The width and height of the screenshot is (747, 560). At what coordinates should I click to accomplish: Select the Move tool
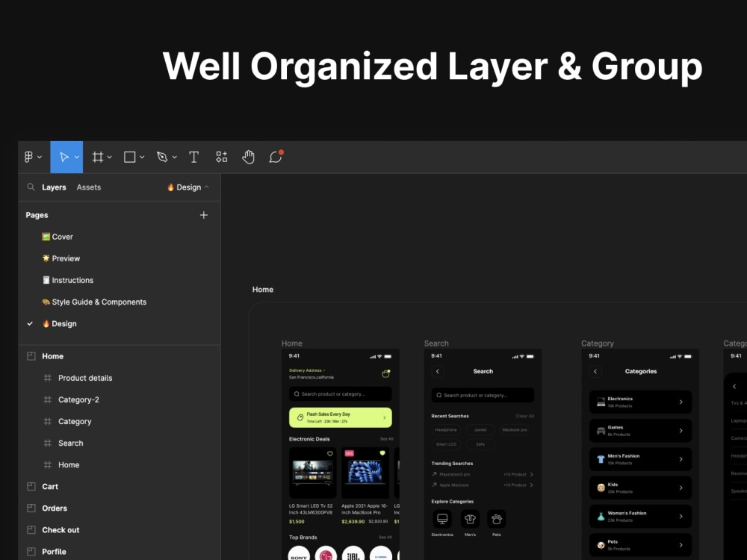click(x=63, y=157)
